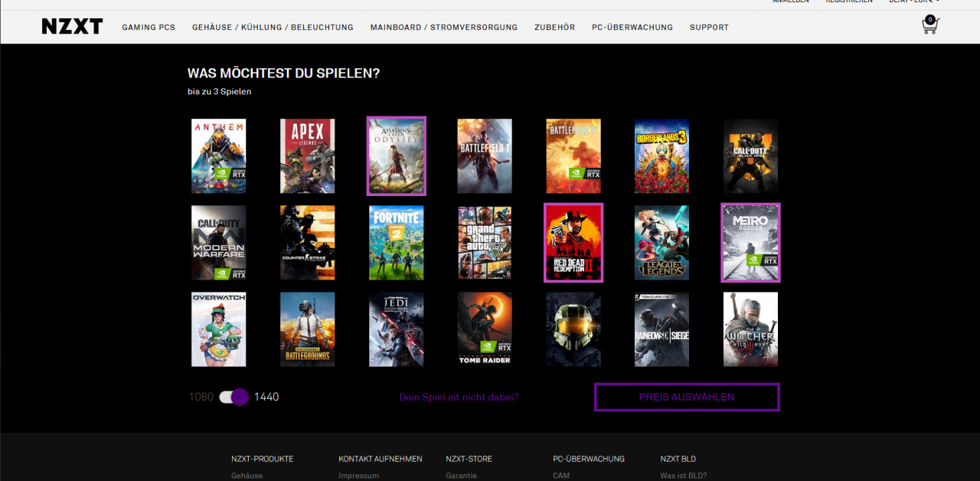Viewport: 980px width, 481px height.
Task: Click the Preis auswählen button
Action: (687, 397)
